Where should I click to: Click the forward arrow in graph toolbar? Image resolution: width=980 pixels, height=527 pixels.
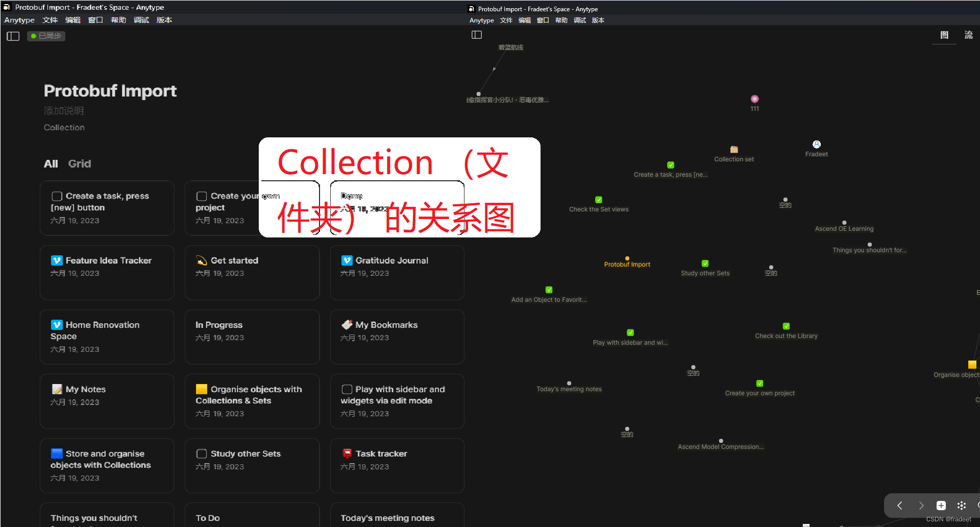tap(921, 506)
